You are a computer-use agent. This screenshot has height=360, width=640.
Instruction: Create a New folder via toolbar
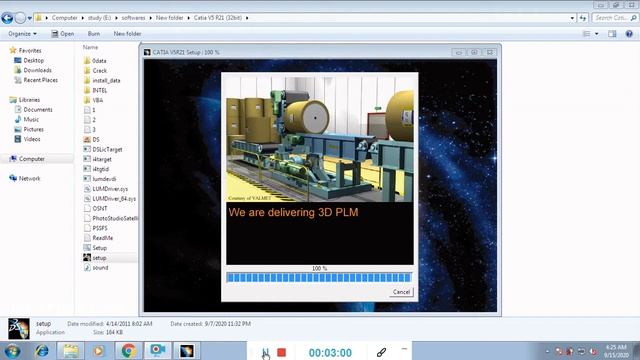127,33
